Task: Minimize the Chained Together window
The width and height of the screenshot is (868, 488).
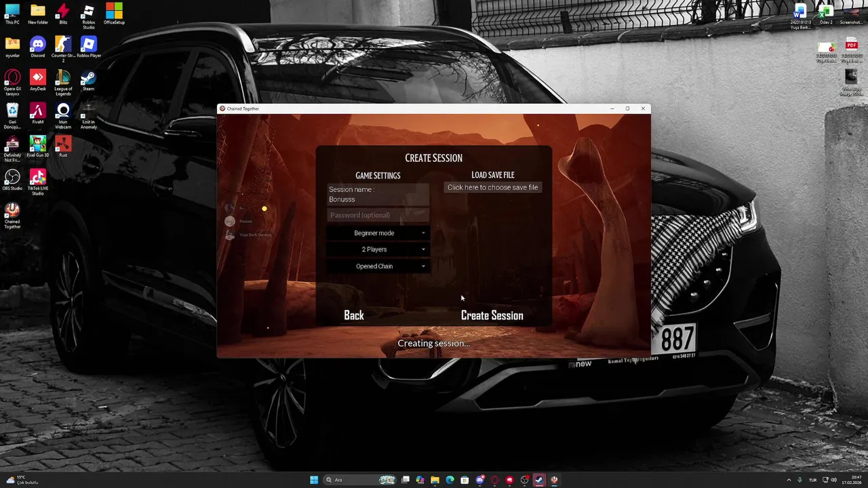Action: tap(612, 108)
